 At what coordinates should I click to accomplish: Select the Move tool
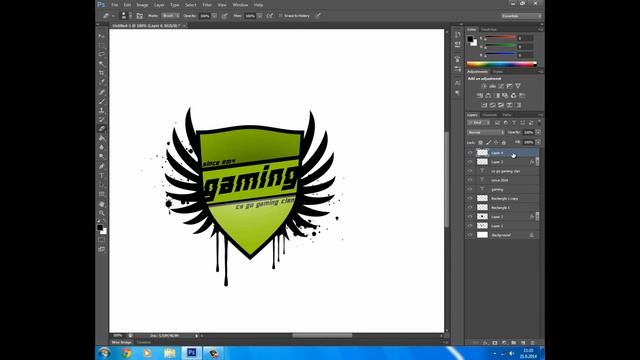pyautogui.click(x=101, y=36)
